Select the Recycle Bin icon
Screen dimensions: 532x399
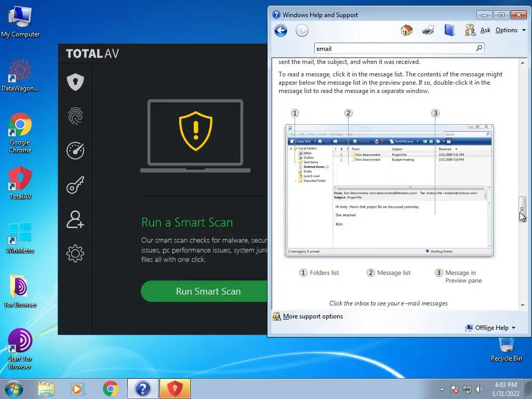(x=506, y=350)
